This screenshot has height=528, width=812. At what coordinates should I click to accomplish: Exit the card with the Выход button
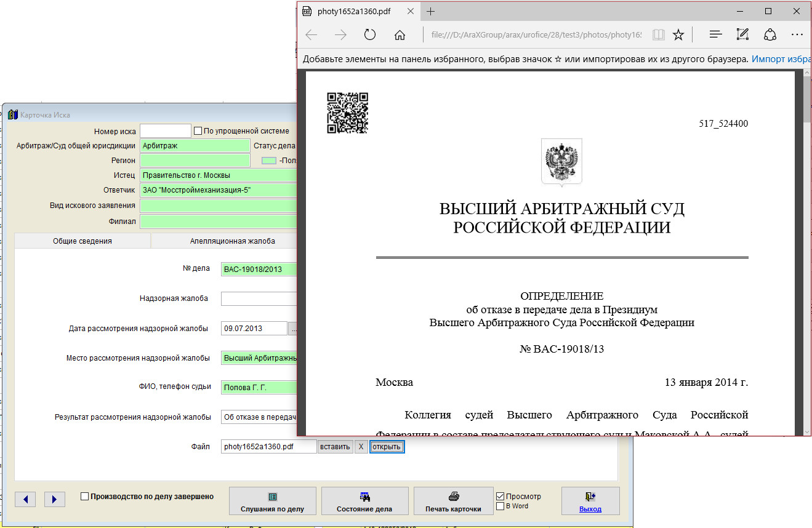590,501
